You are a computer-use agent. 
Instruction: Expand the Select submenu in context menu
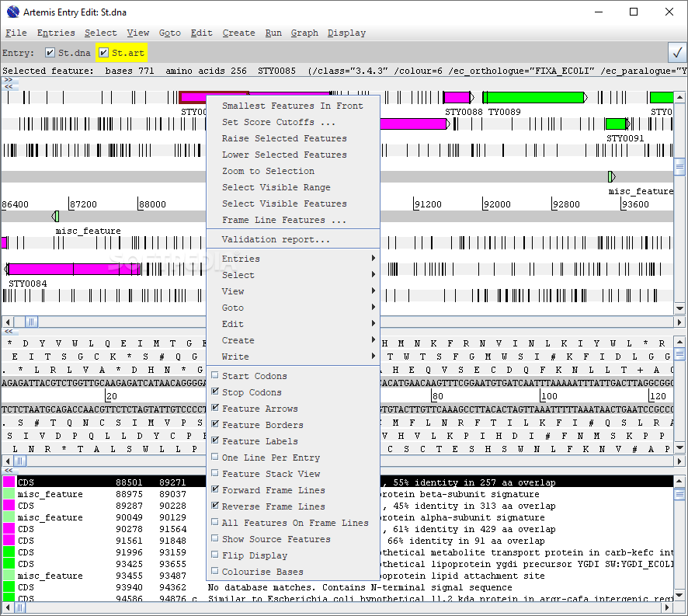coord(293,274)
